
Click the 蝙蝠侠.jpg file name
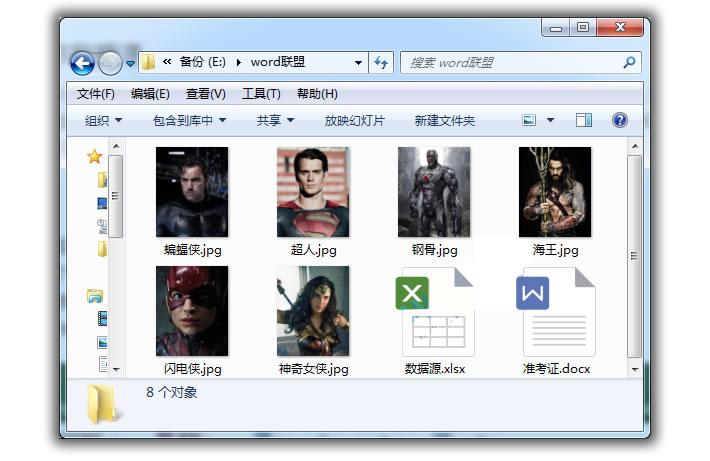point(193,250)
